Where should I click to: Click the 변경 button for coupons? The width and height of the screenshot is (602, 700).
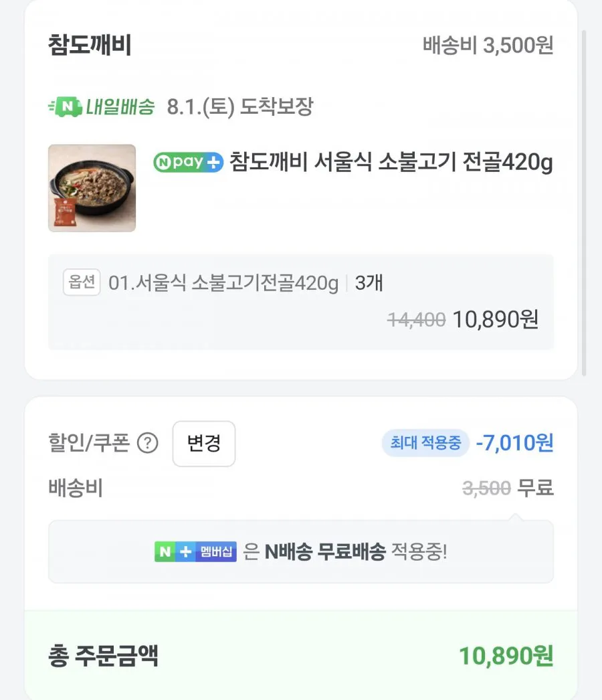point(204,444)
